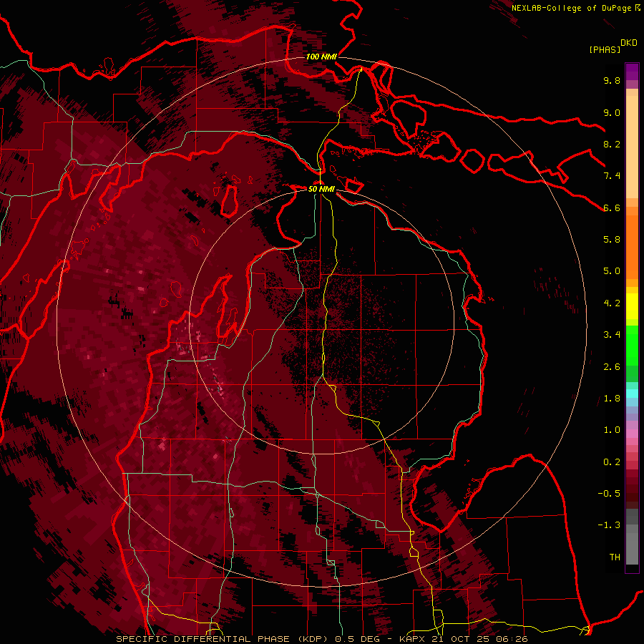
Task: Pick the cyan band on the color scale
Action: point(632,394)
